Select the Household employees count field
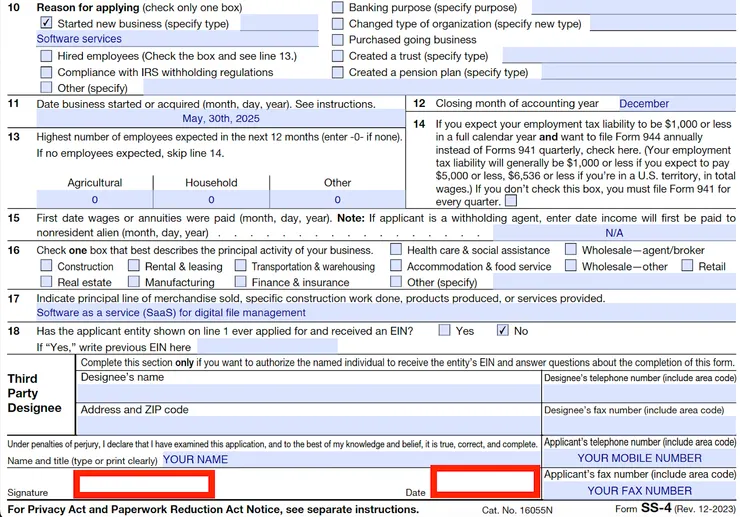Viewport: 740px width, 517px height. coord(211,199)
